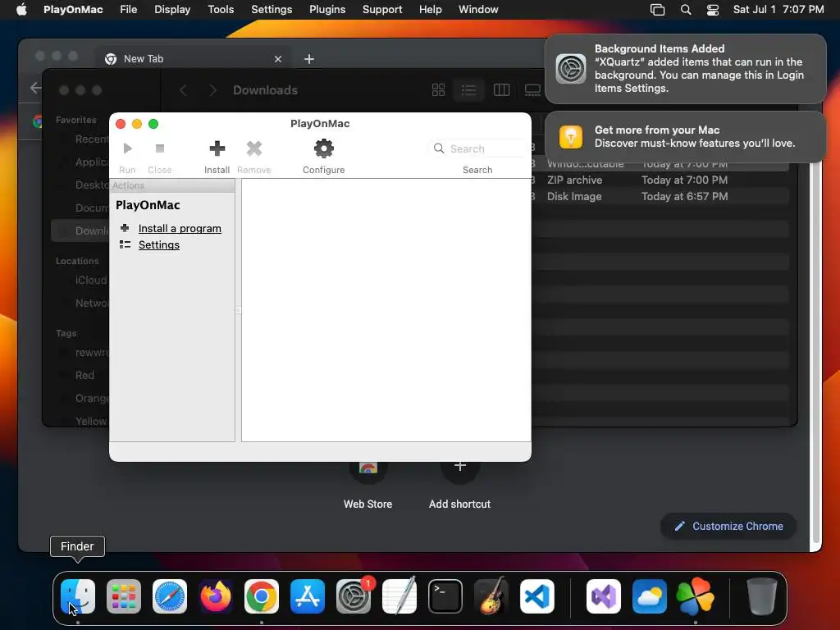Image resolution: width=840 pixels, height=630 pixels.
Task: Open Control Center from menu bar
Action: coord(713,10)
